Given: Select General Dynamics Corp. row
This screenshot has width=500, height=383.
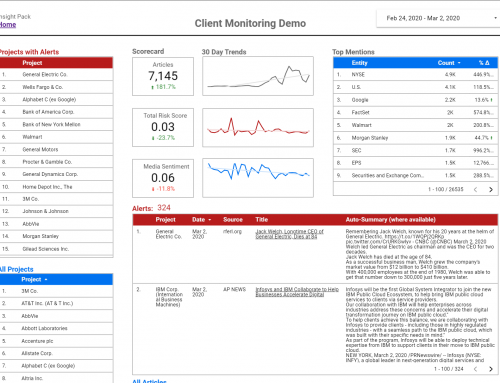Looking at the screenshot, I should click(x=56, y=174).
